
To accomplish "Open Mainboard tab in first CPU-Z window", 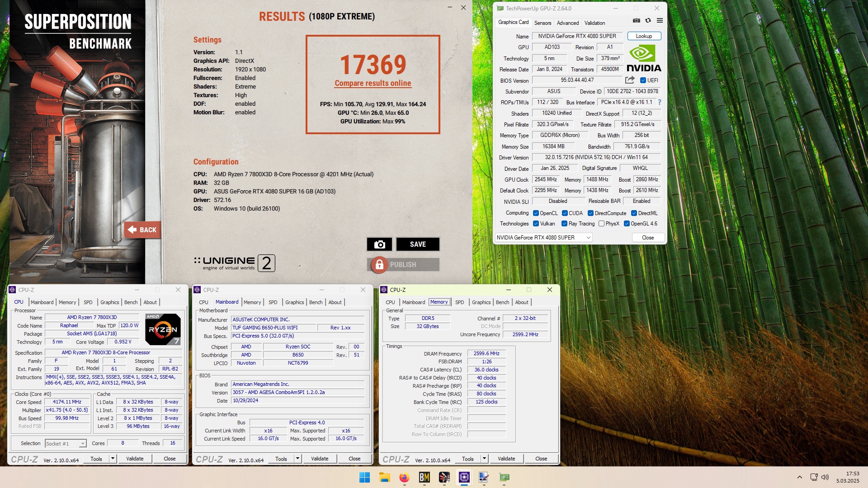I will point(42,302).
